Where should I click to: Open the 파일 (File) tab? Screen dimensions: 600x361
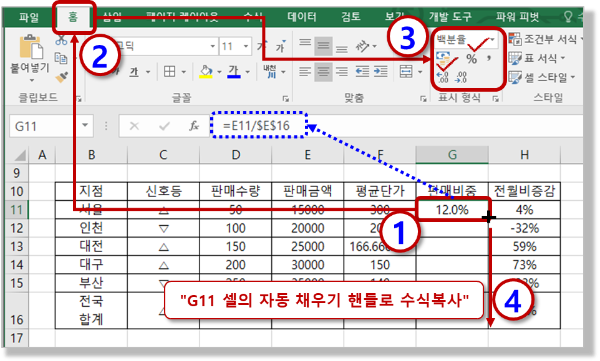pos(29,17)
